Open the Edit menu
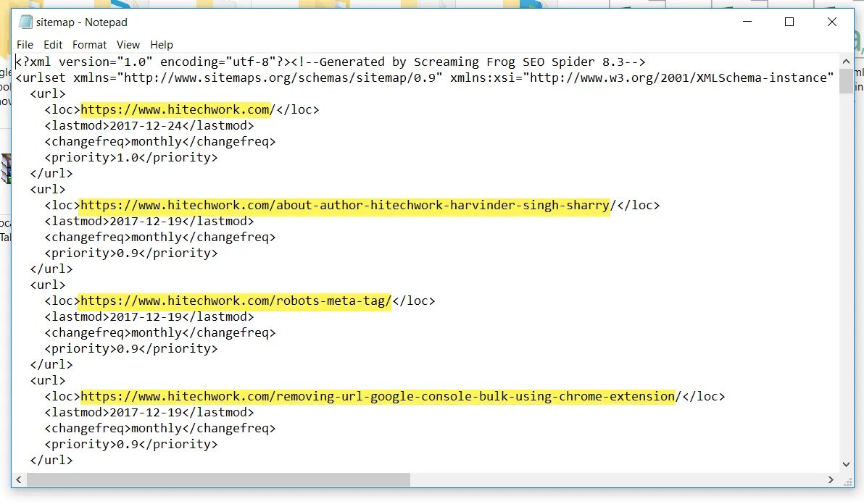Viewport: 864px width, 504px height. [53, 45]
